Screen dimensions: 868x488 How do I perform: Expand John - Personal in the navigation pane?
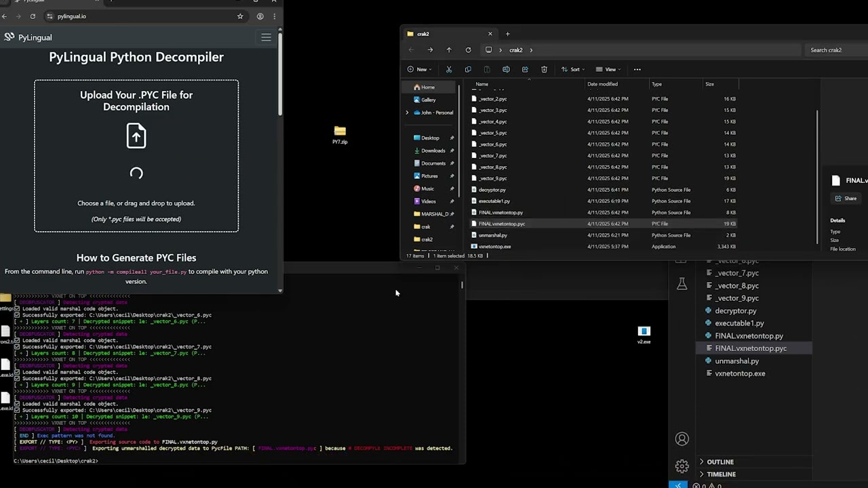(407, 113)
